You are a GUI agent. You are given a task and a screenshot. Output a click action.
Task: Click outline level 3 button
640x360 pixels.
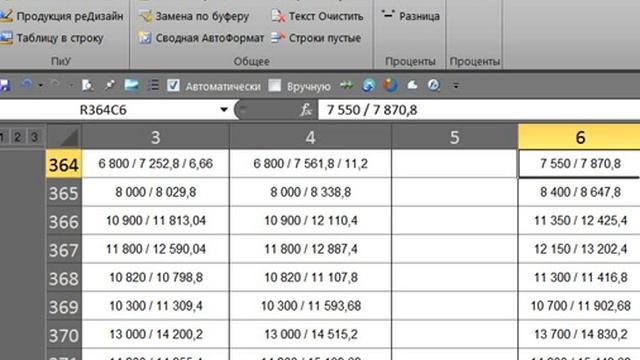pos(35,137)
